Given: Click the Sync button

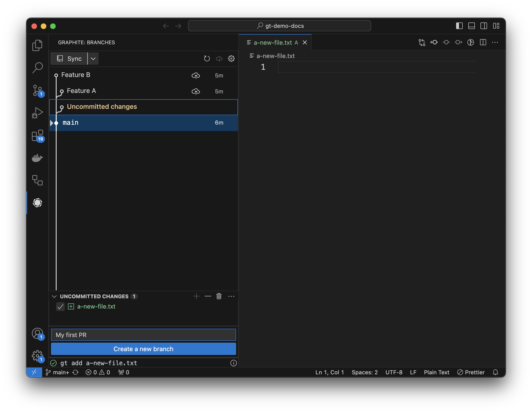Looking at the screenshot, I should [x=69, y=59].
